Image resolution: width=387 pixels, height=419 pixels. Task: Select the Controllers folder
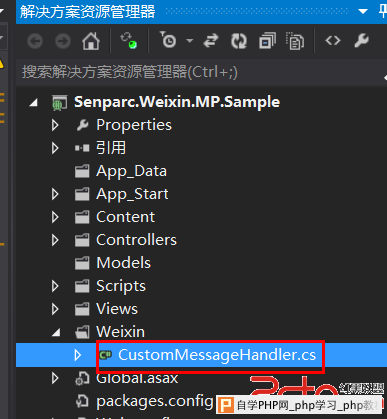coord(136,240)
